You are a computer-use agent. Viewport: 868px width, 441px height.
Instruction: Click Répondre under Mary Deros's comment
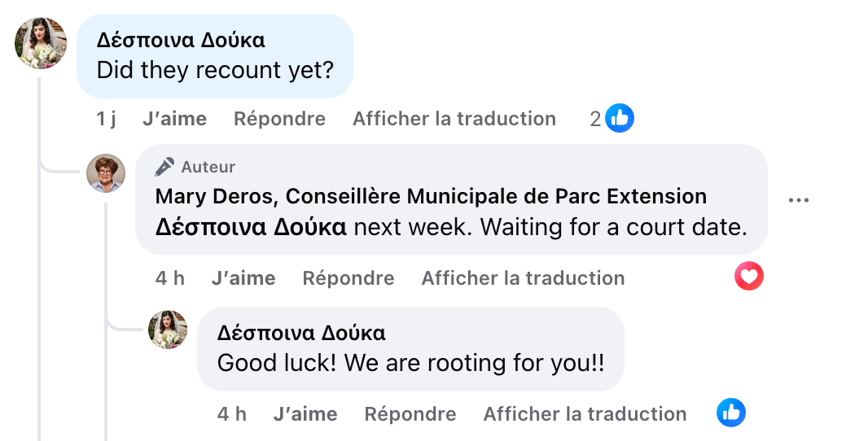348,277
